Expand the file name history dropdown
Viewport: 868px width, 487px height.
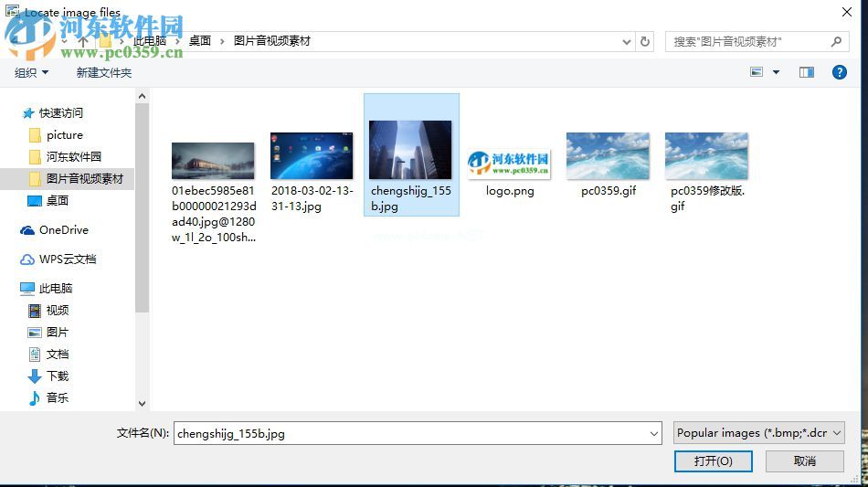click(654, 433)
